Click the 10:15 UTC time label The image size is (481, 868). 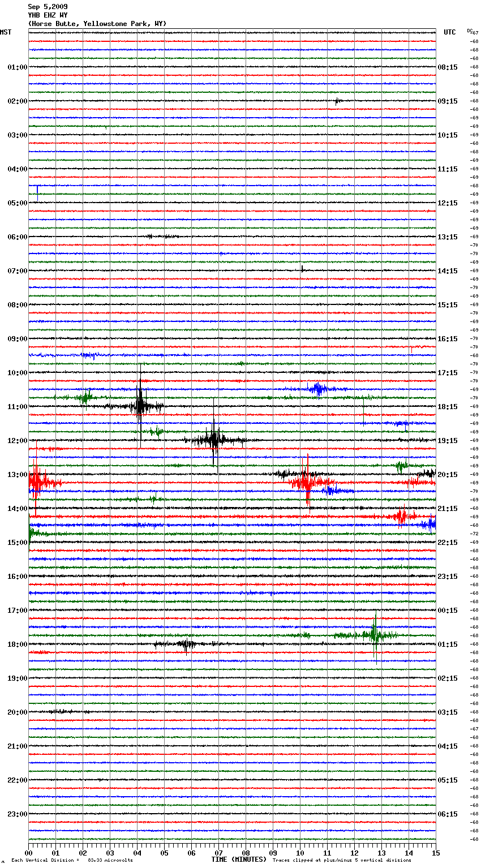pyautogui.click(x=448, y=135)
